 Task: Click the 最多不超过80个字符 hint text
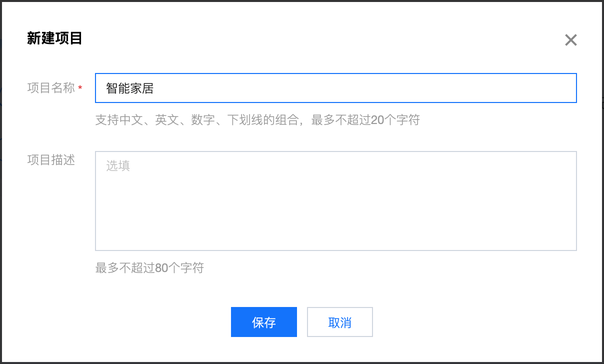pyautogui.click(x=149, y=268)
